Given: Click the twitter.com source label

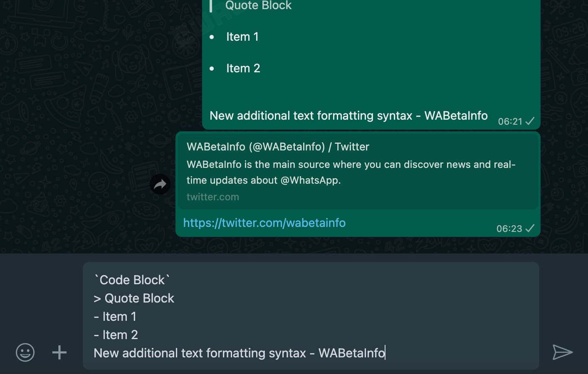Looking at the screenshot, I should pos(213,197).
